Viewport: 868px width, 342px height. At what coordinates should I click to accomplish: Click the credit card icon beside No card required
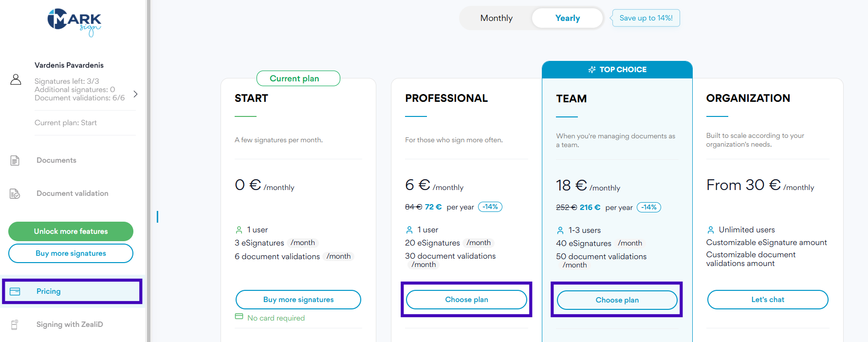pos(239,317)
